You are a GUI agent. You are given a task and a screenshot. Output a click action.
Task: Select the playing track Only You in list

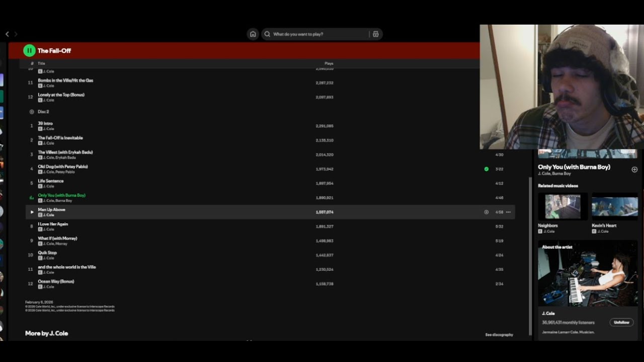pos(62,195)
